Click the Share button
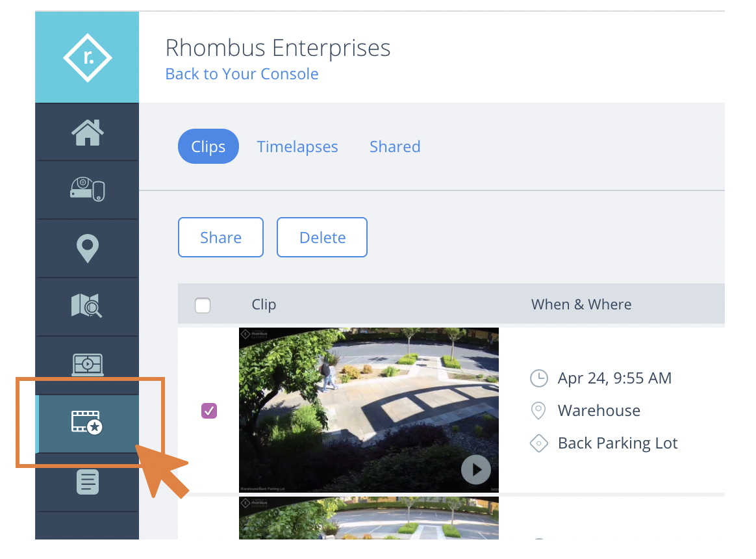 click(x=221, y=237)
